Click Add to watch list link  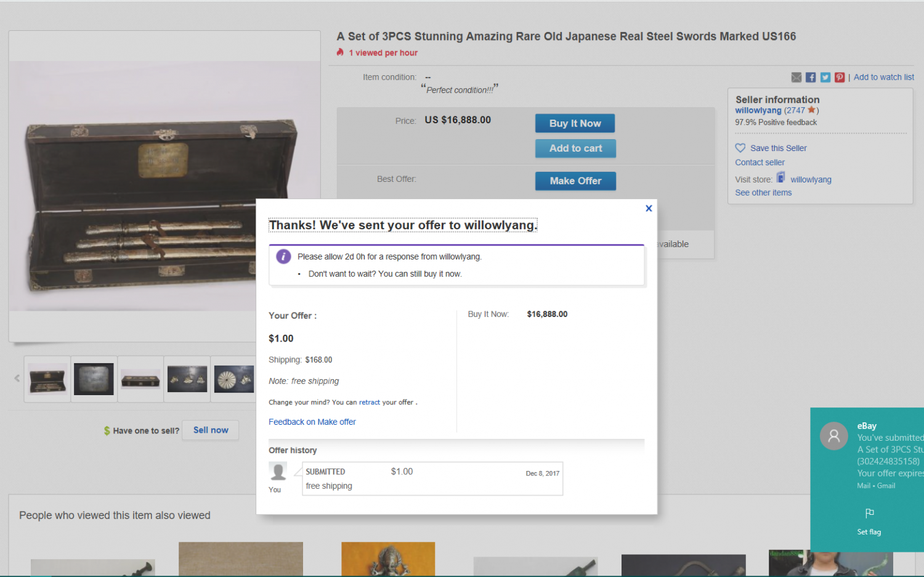point(883,77)
